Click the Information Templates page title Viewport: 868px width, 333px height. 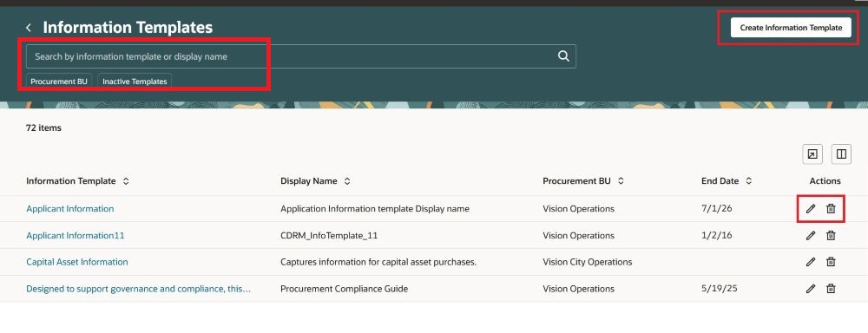point(128,27)
